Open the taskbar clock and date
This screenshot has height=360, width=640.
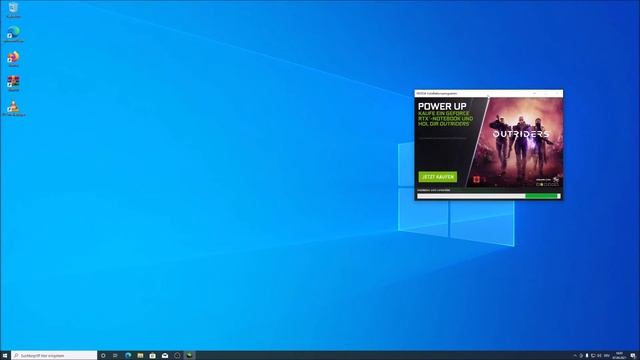[x=620, y=356]
